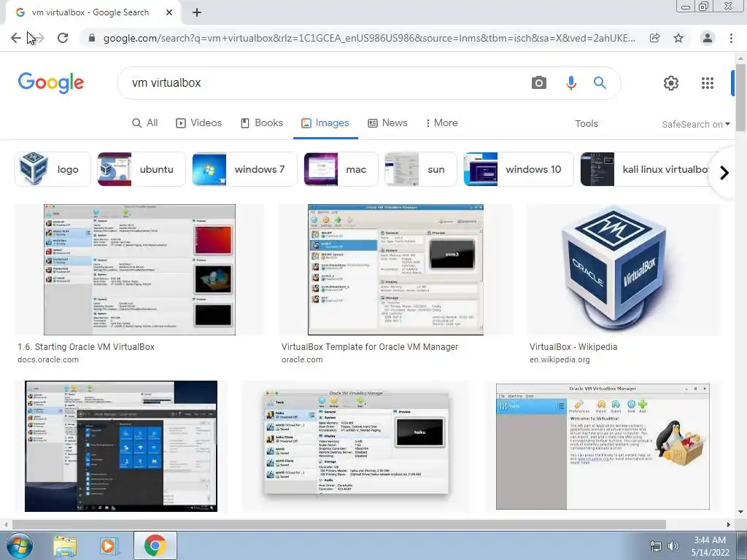Search by image using camera icon
The width and height of the screenshot is (747, 560).
[539, 83]
